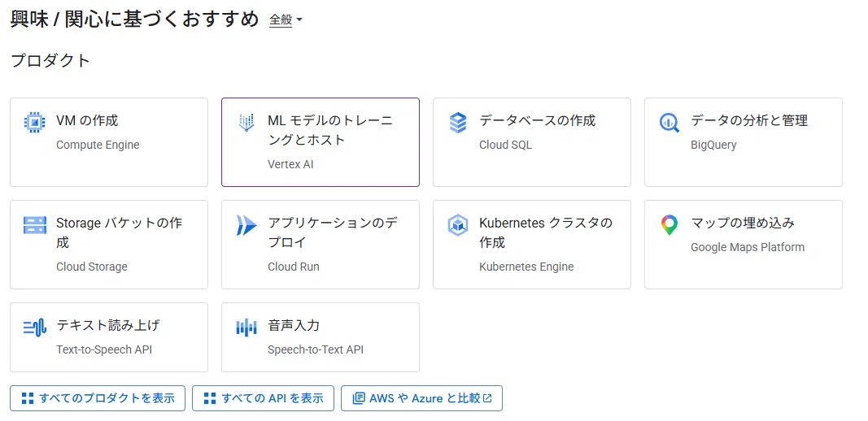Click the Cloud Storage label
The width and height of the screenshot is (868, 421).
click(x=92, y=267)
